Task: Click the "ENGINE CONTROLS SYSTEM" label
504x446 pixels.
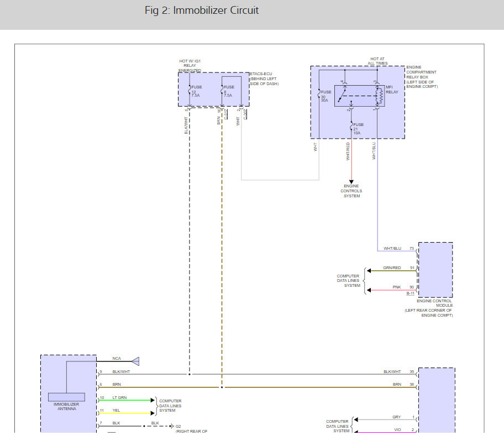Action: pyautogui.click(x=351, y=191)
